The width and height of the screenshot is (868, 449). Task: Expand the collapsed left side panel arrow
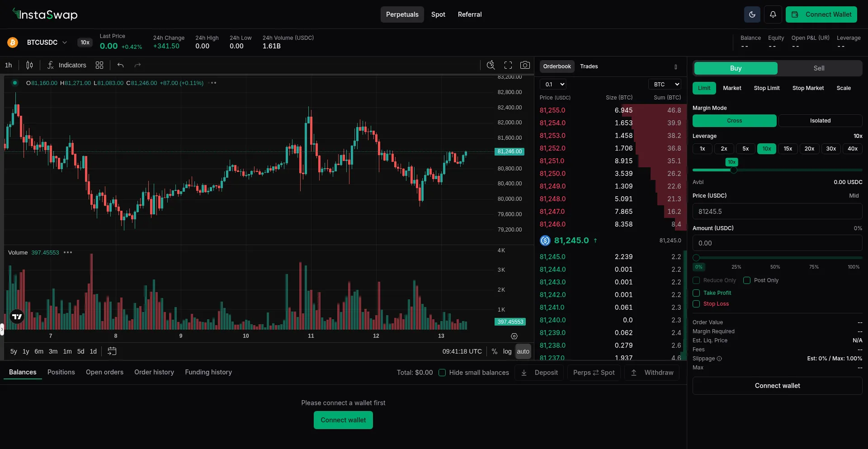(x=2, y=329)
